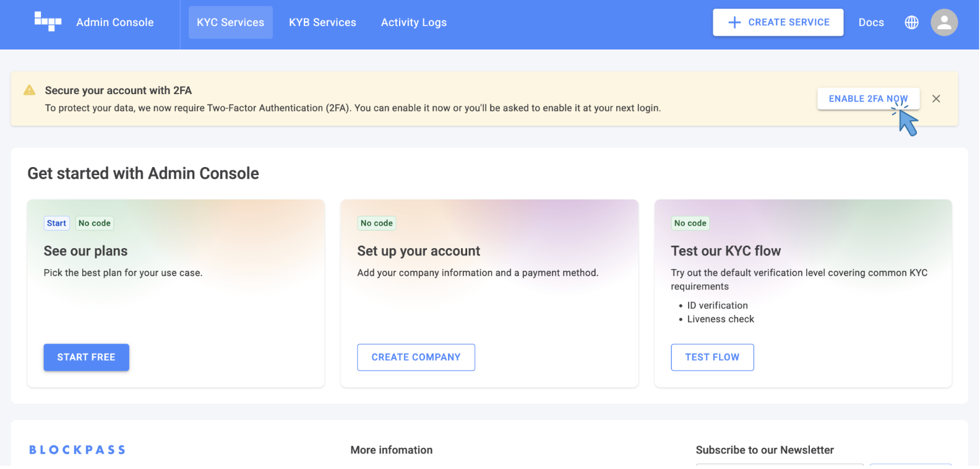Viewport: 980px width, 469px height.
Task: Click the Admin Console title text
Action: coord(114,22)
